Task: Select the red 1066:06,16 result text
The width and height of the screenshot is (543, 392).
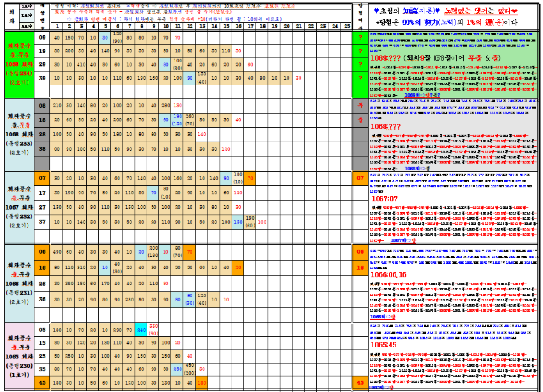Action: [388, 274]
